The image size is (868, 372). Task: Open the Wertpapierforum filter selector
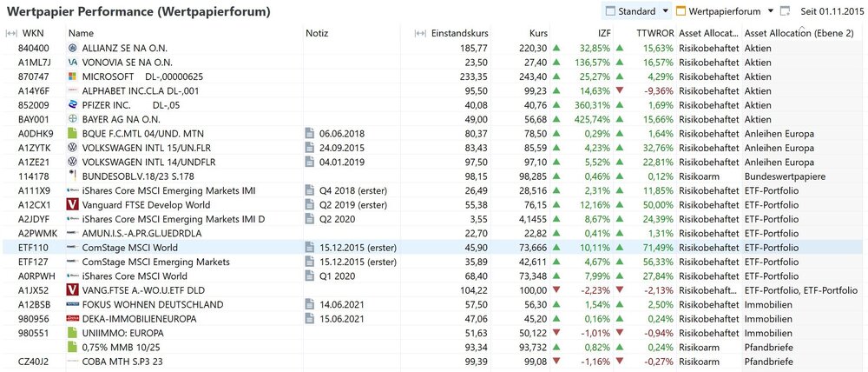pyautogui.click(x=720, y=11)
